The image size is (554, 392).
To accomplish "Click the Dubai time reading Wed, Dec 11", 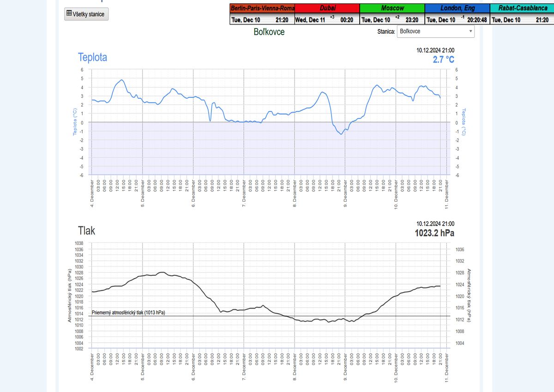I will [x=310, y=20].
